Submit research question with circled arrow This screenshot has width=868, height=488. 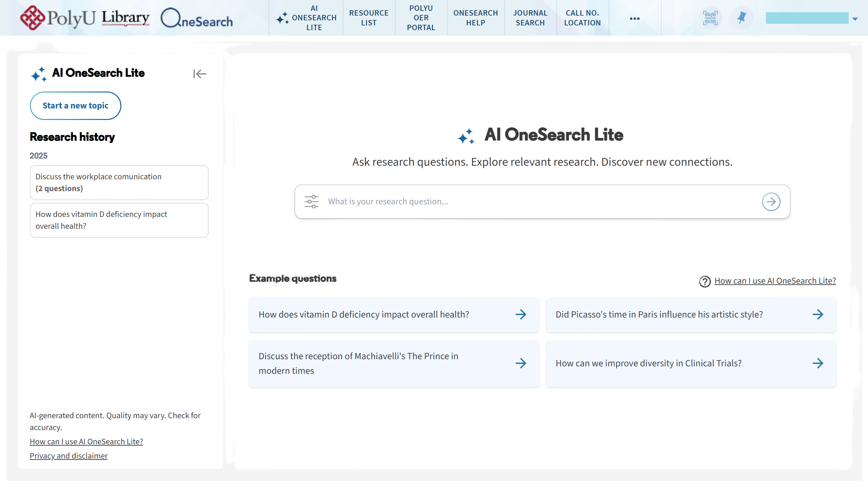[x=771, y=202]
